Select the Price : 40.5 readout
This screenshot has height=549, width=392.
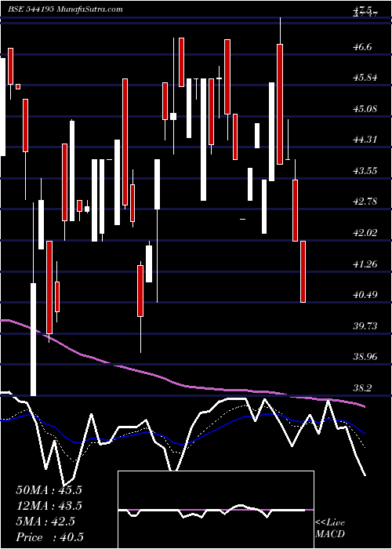pos(49,537)
